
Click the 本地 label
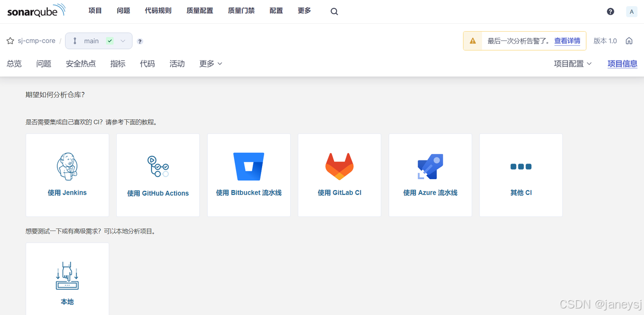click(67, 302)
